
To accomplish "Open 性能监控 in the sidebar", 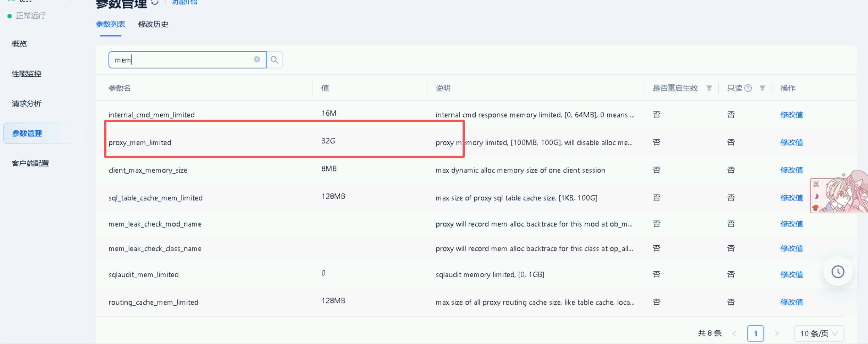I will (27, 74).
